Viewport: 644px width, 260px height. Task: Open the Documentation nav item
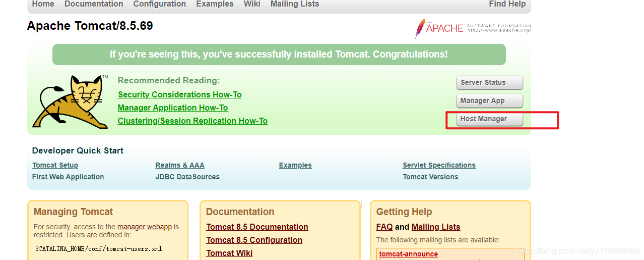[x=94, y=4]
